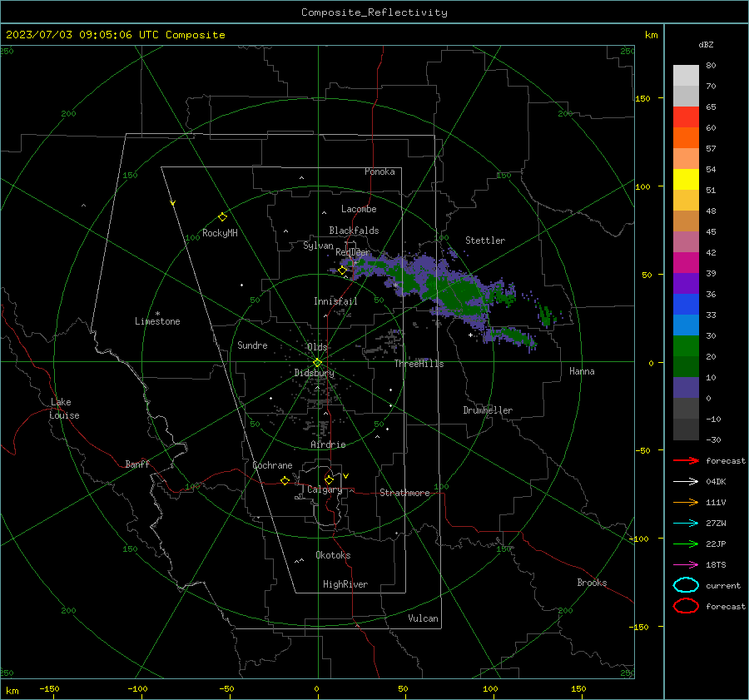Click the Hanna town label
This screenshot has height=700, width=749.
click(x=582, y=371)
